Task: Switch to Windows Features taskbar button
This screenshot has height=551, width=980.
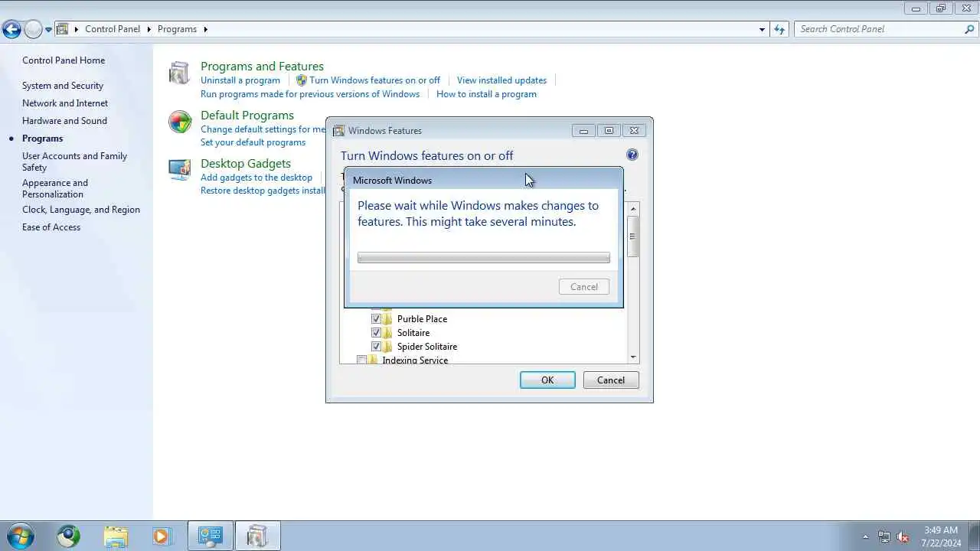Action: pyautogui.click(x=257, y=536)
